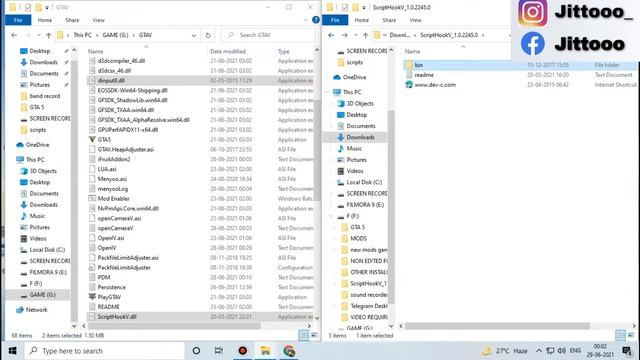
Task: Open GAME (G:) drive in GTAV sidebar
Action: pyautogui.click(x=42, y=295)
